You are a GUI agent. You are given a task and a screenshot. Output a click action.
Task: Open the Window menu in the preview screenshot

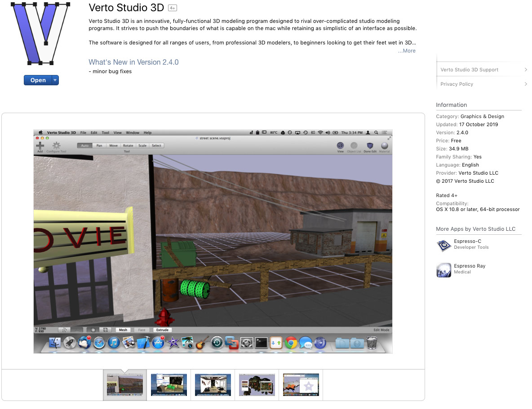coord(133,132)
